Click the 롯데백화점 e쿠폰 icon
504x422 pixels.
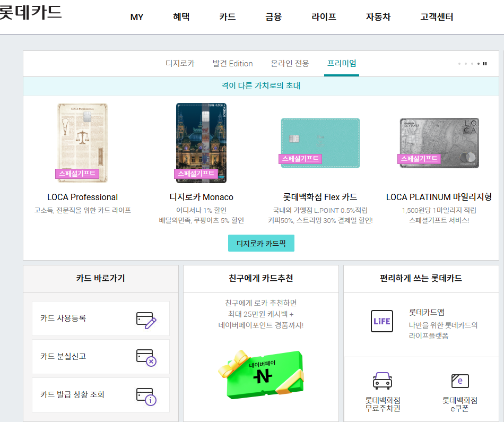pos(460,381)
